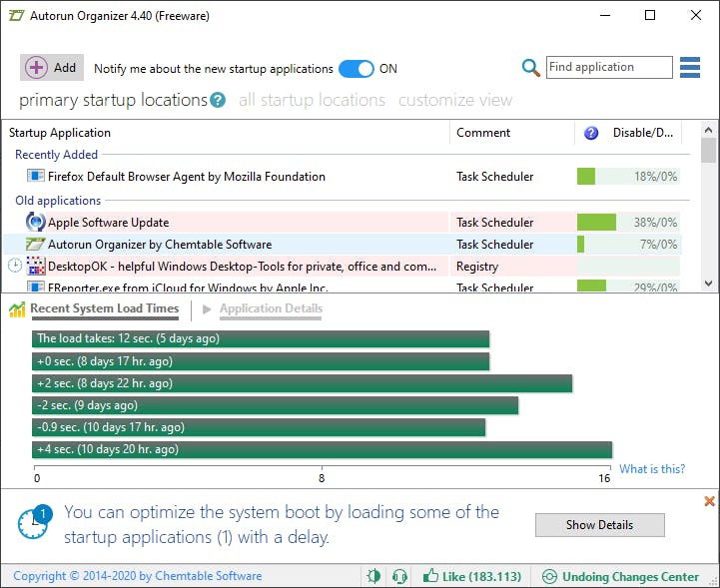Click the clock icon with badge 1

(x=35, y=522)
